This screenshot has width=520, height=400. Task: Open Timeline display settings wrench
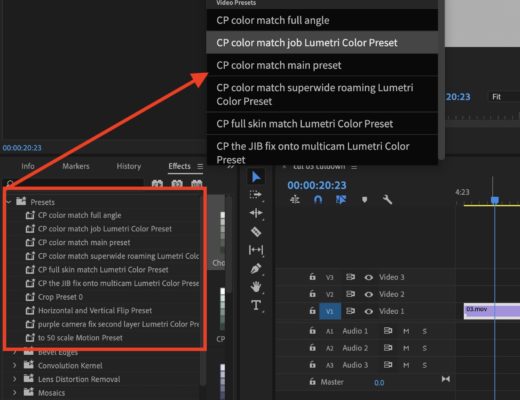point(387,200)
